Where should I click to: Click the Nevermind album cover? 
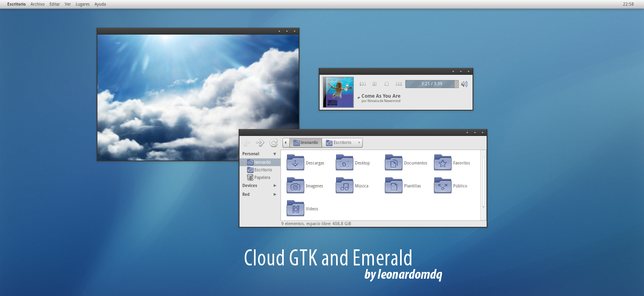(x=338, y=92)
